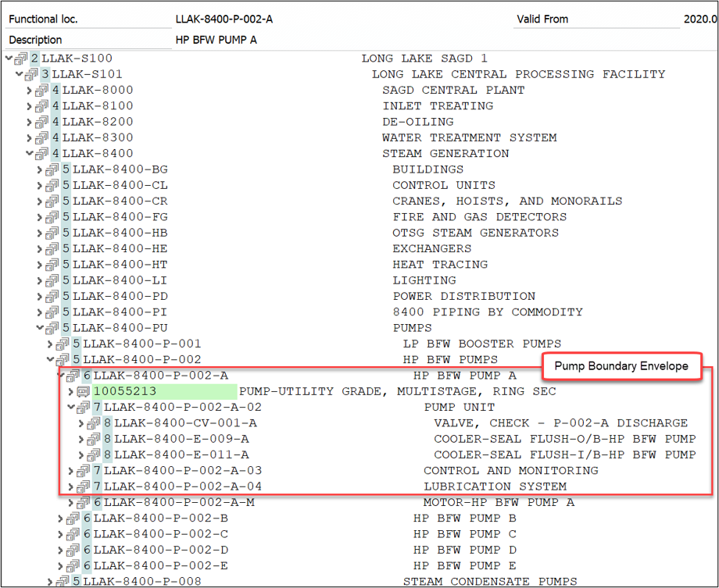This screenshot has width=719, height=588.
Task: Select the icon beside LLAK-8400-P-002-B
Action: (73, 519)
